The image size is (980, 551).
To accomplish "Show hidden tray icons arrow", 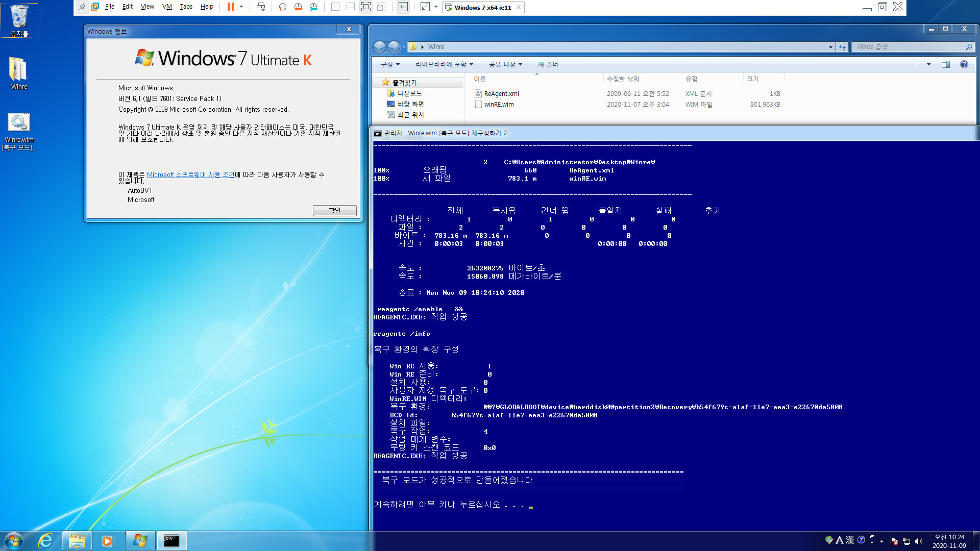I will coord(881,541).
